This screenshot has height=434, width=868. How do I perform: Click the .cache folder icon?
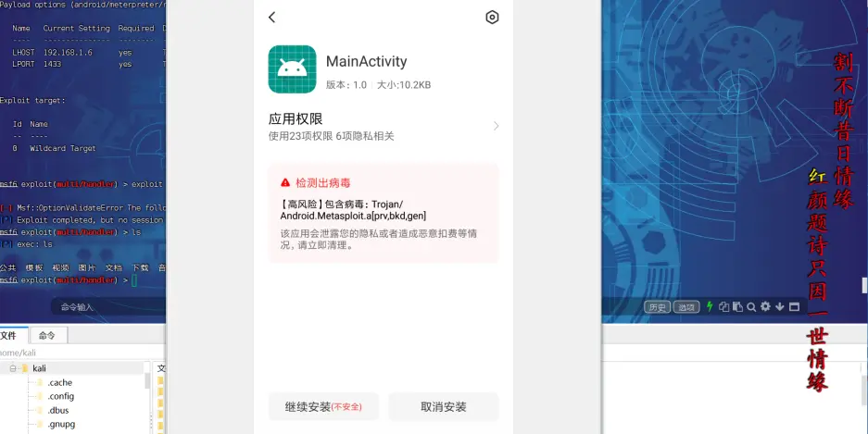coord(39,382)
